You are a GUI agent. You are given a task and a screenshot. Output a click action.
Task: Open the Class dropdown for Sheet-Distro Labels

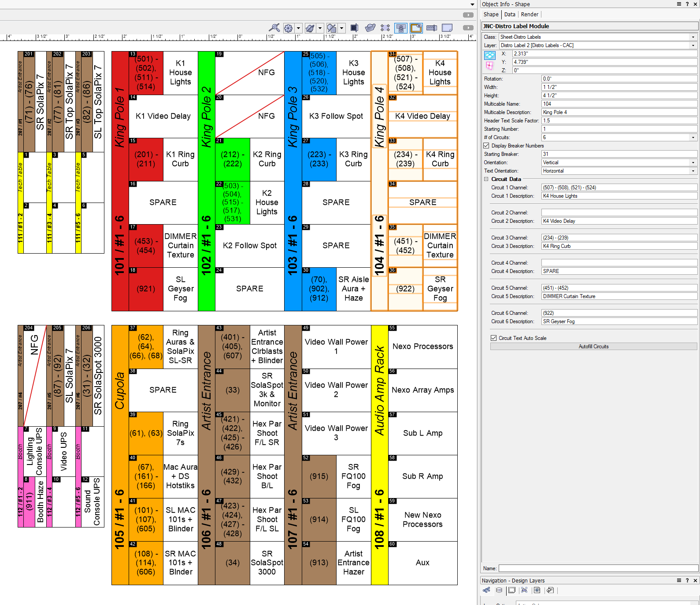(x=693, y=37)
